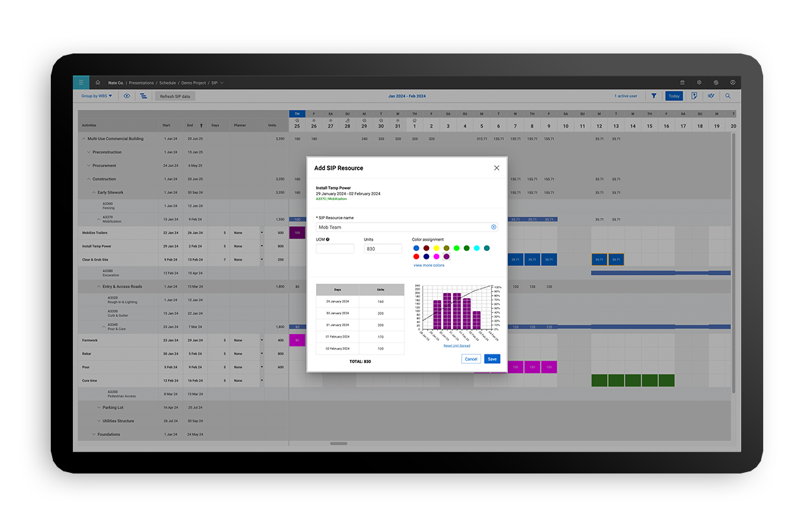Expand the Procurement row
The width and height of the screenshot is (812, 527).
tap(89, 165)
